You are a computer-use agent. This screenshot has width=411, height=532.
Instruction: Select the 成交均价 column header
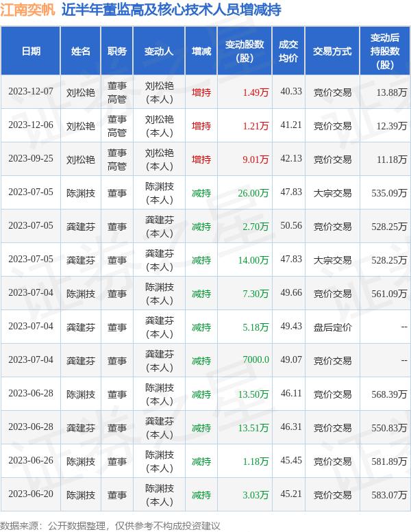[288, 51]
